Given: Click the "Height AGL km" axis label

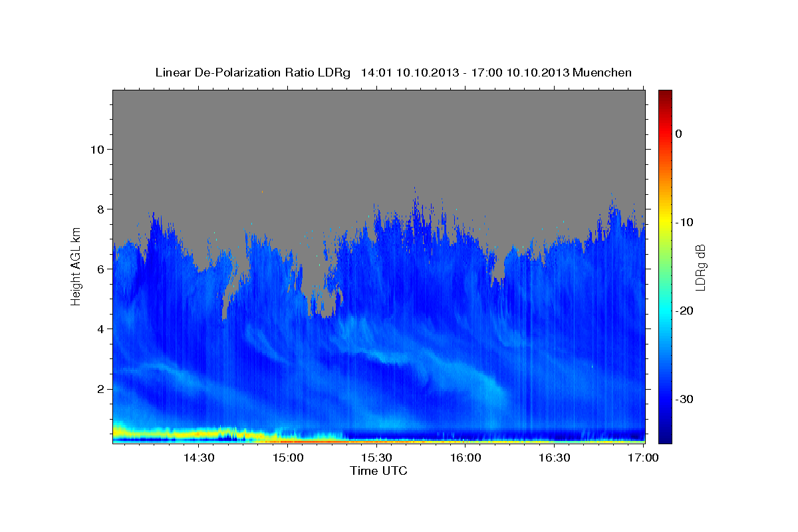Looking at the screenshot, I should 76,267.
